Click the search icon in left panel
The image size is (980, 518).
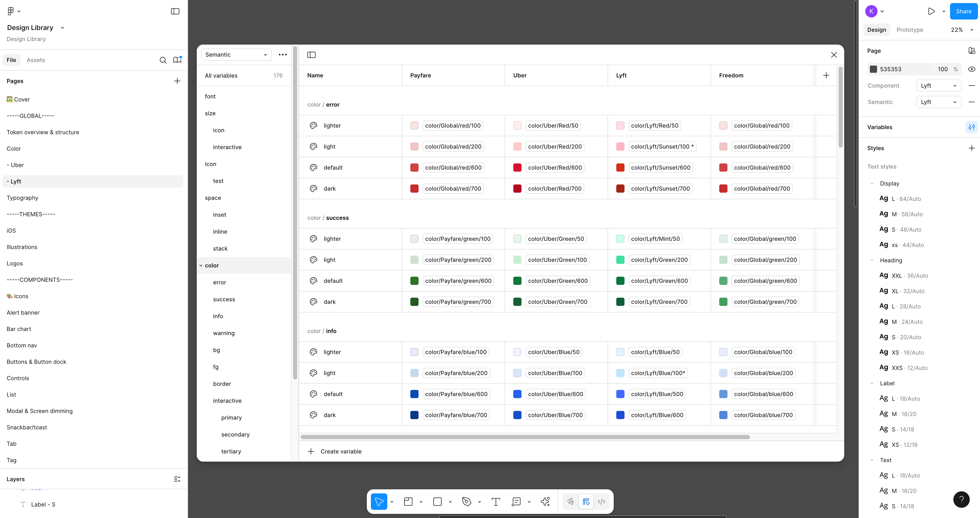coord(163,60)
